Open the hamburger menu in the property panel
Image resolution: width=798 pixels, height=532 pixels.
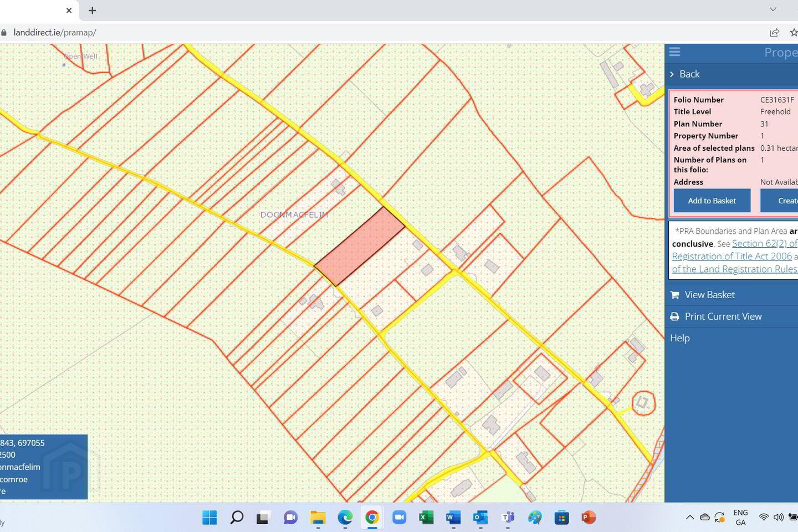pyautogui.click(x=674, y=52)
